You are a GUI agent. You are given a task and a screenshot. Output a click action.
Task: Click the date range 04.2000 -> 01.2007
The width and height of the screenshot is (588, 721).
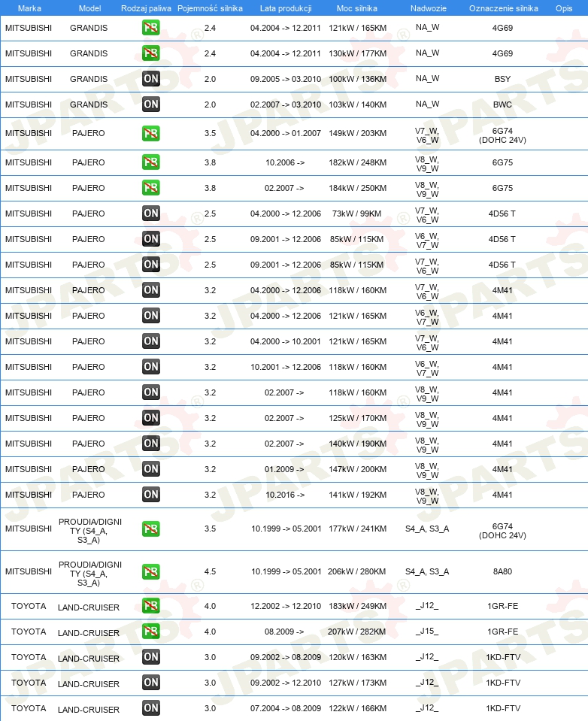point(286,133)
